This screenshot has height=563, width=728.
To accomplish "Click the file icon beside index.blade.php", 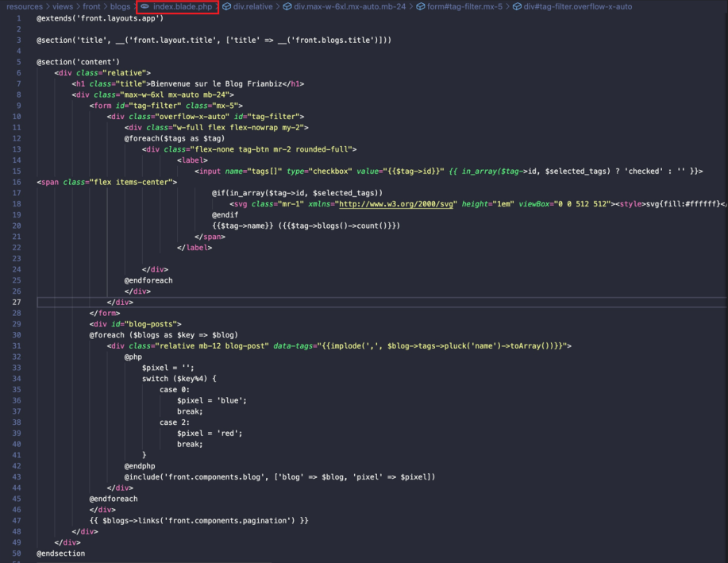I will (x=144, y=6).
